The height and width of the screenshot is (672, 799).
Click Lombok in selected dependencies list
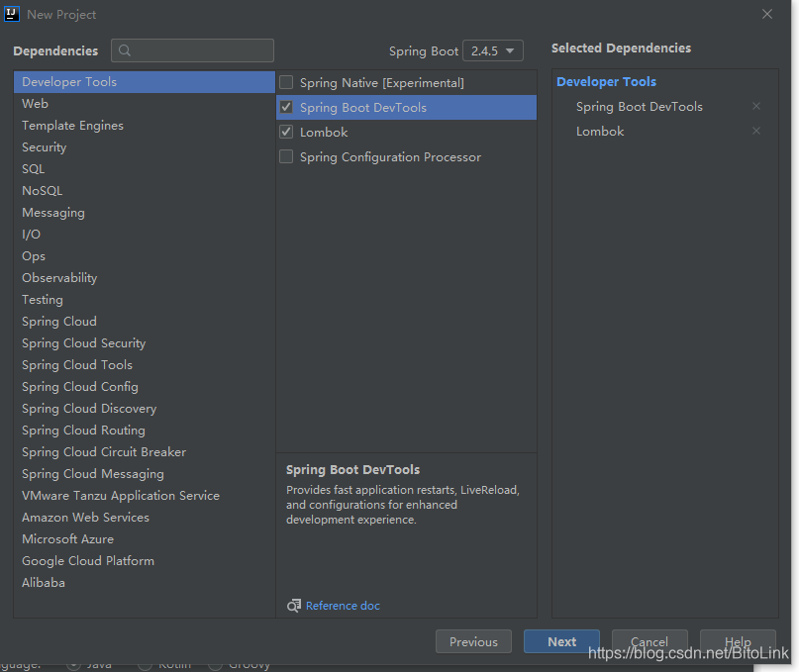[x=600, y=132]
